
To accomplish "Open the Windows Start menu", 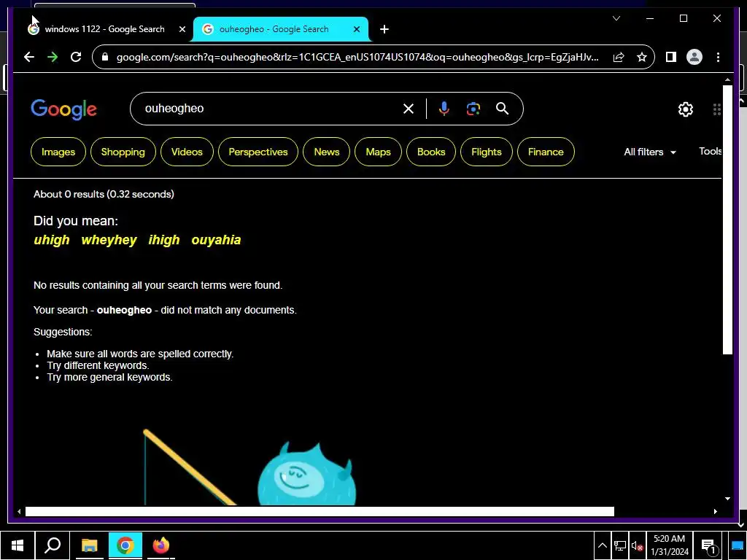I will point(18,545).
